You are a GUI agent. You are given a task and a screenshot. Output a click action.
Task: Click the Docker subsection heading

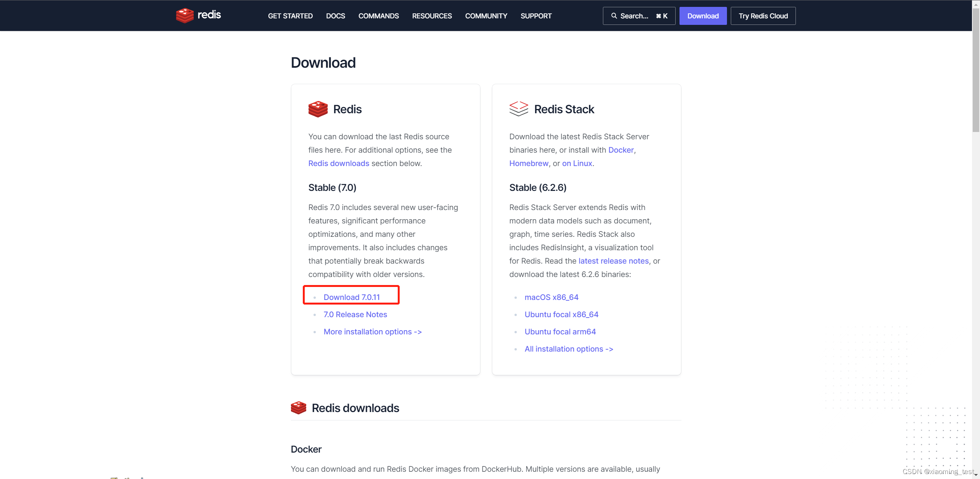(x=306, y=449)
